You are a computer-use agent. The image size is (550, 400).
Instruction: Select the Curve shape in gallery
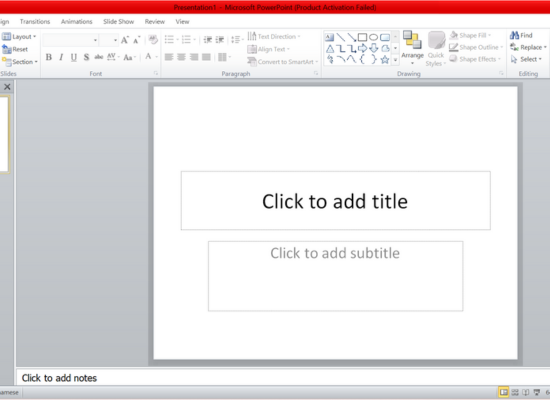click(351, 59)
